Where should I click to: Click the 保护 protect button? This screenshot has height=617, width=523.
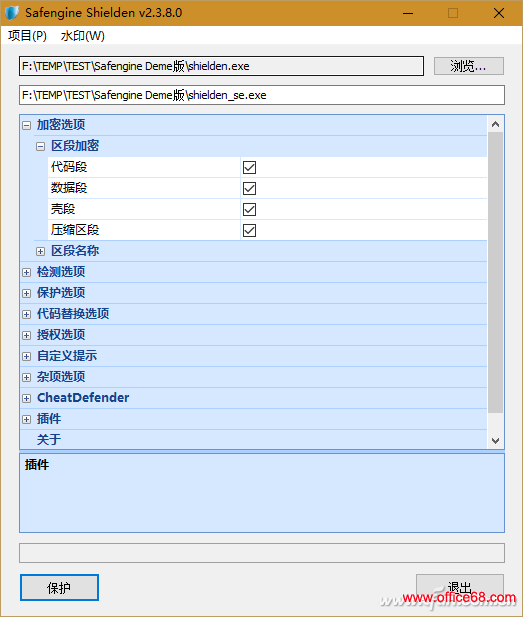pyautogui.click(x=59, y=588)
